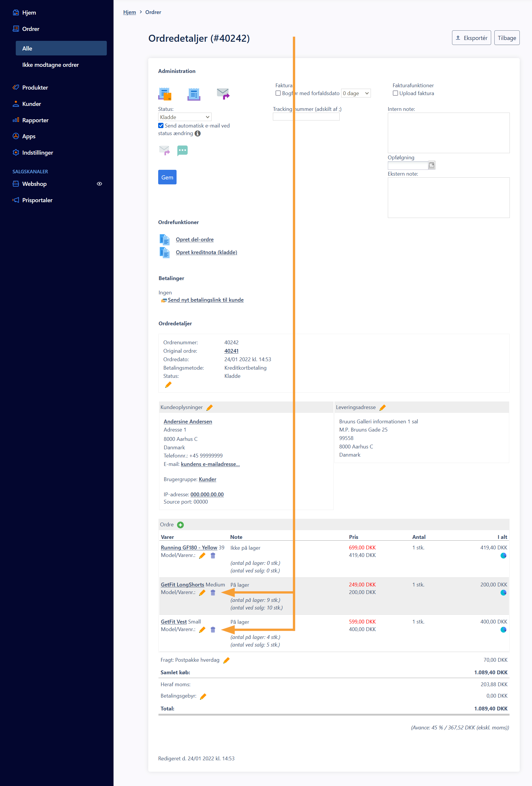Open the Opret del-ordre link

coord(194,240)
